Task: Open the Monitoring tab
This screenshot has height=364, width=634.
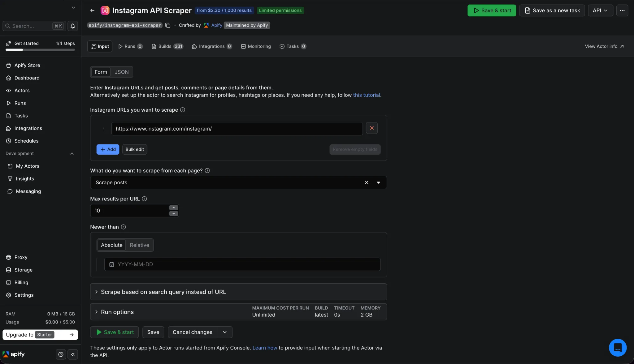Action: 256,46
